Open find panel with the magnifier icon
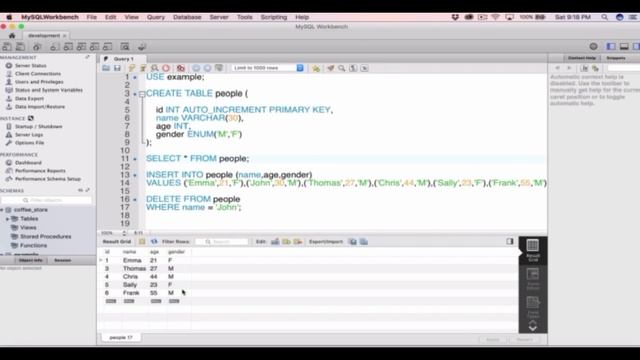The width and height of the screenshot is (640, 360). pos(342,68)
